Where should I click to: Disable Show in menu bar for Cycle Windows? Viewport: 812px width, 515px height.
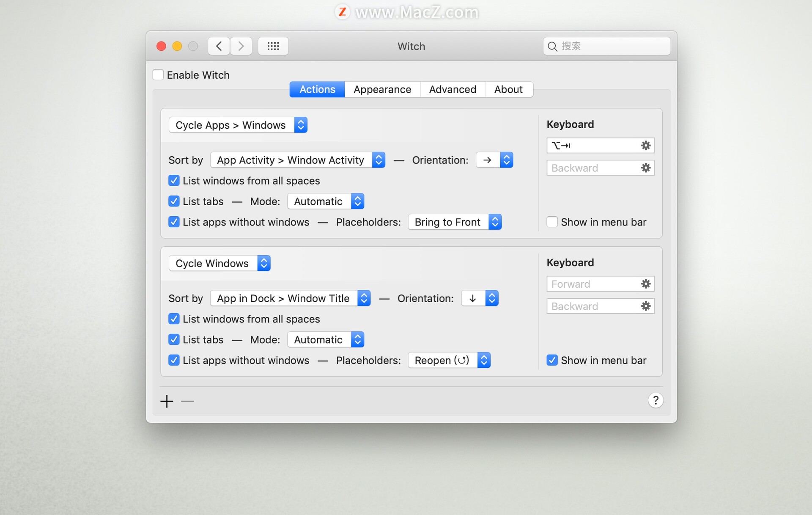[552, 361]
